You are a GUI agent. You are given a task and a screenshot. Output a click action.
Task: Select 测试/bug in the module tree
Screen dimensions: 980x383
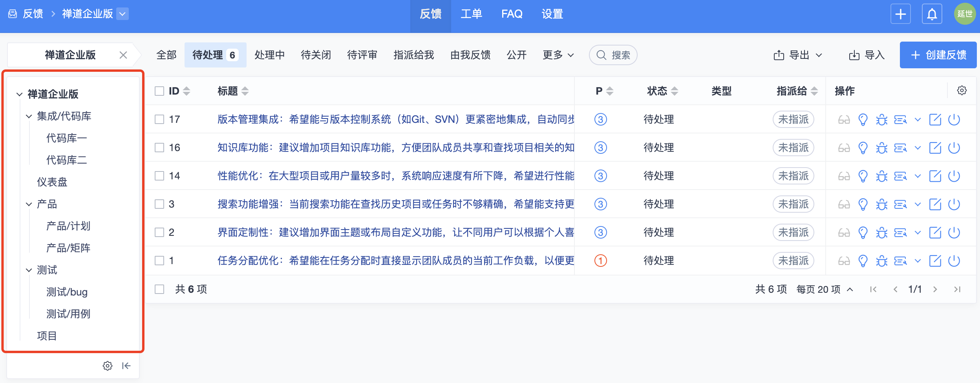[67, 292]
